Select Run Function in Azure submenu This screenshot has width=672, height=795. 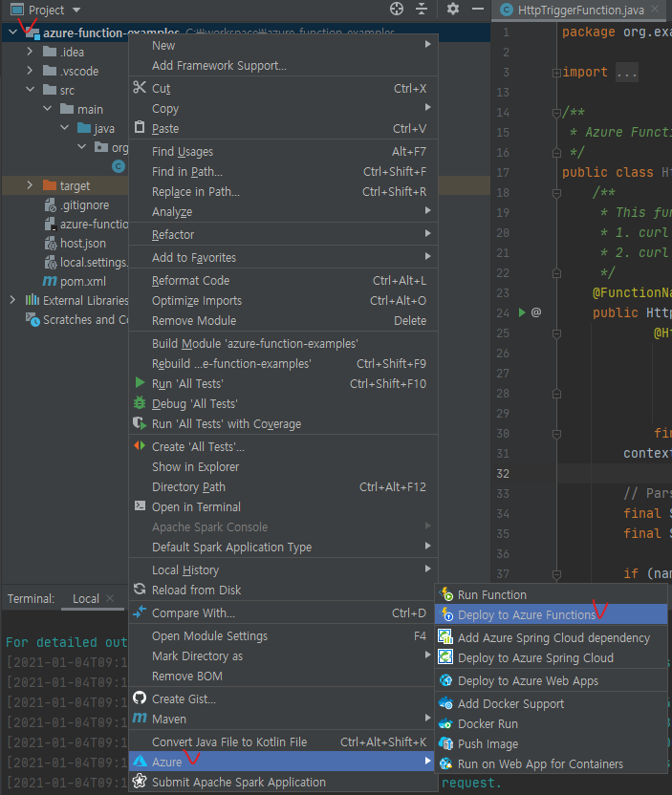(x=491, y=594)
